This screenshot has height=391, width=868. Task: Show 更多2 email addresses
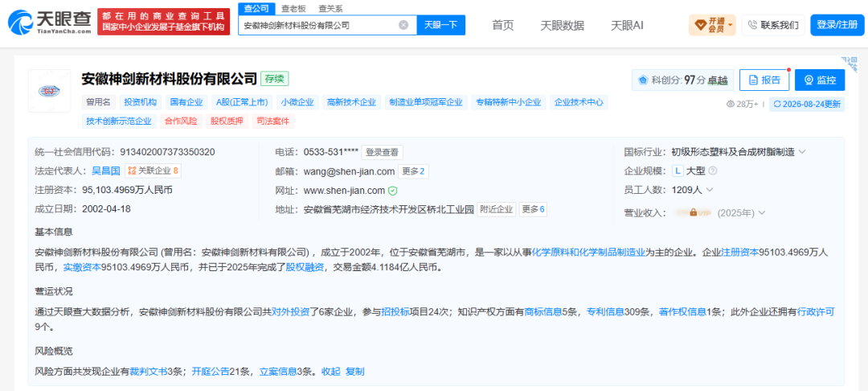pyautogui.click(x=413, y=171)
